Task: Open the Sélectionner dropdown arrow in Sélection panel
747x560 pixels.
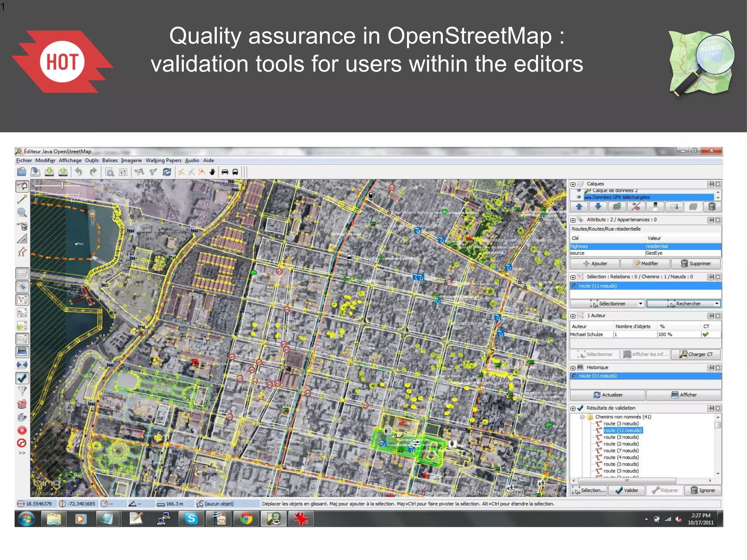Action: (640, 304)
